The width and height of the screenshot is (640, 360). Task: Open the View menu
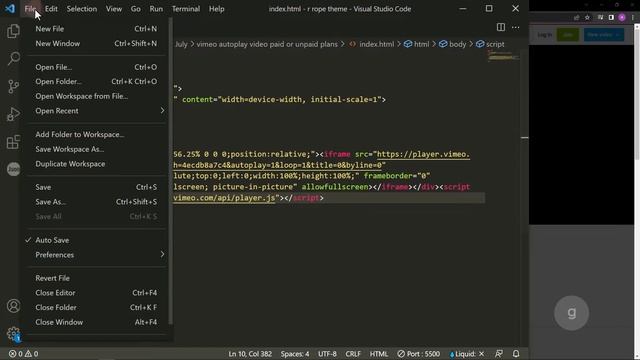[x=113, y=9]
